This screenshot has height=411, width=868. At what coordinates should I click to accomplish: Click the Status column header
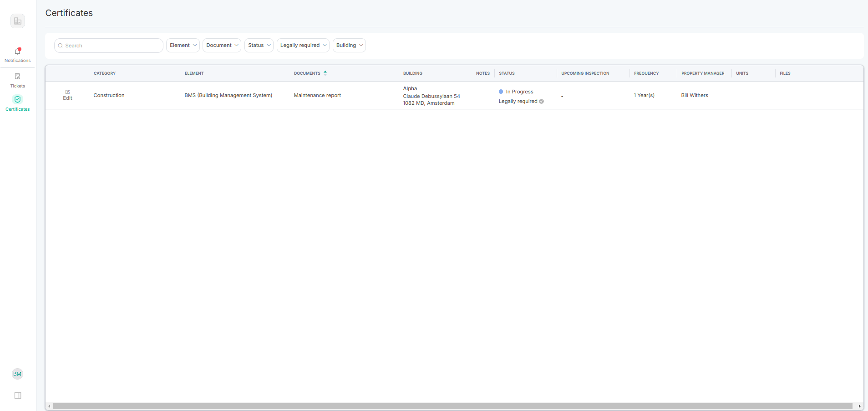click(507, 73)
